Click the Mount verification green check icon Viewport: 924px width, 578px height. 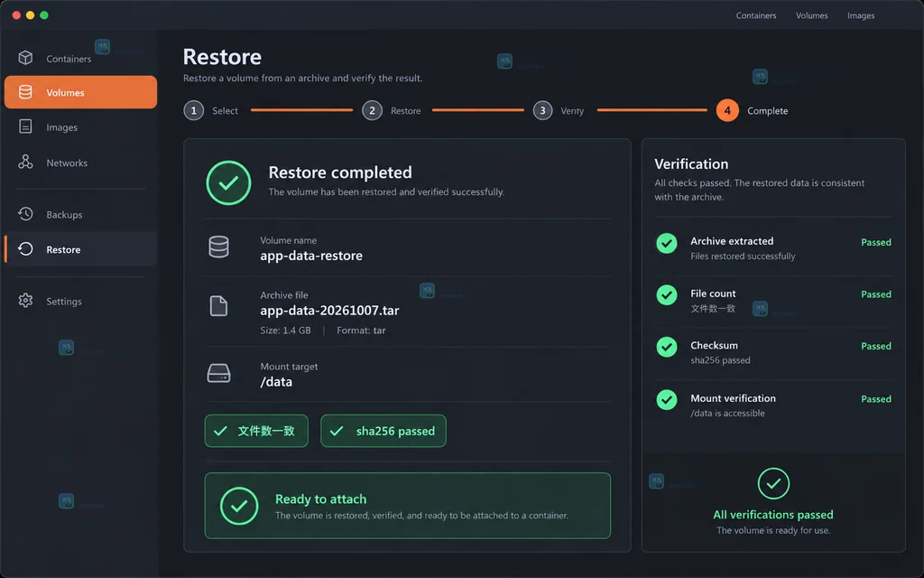[667, 400]
